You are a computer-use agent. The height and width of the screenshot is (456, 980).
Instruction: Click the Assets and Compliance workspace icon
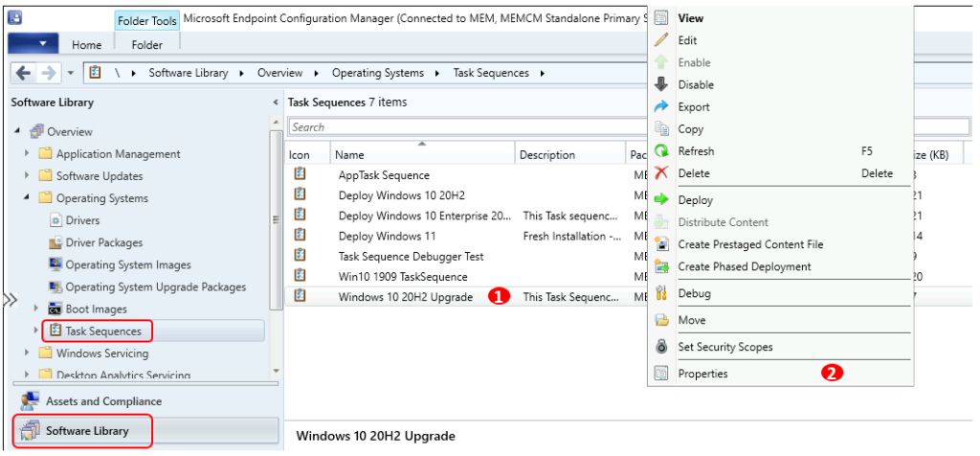pos(30,401)
